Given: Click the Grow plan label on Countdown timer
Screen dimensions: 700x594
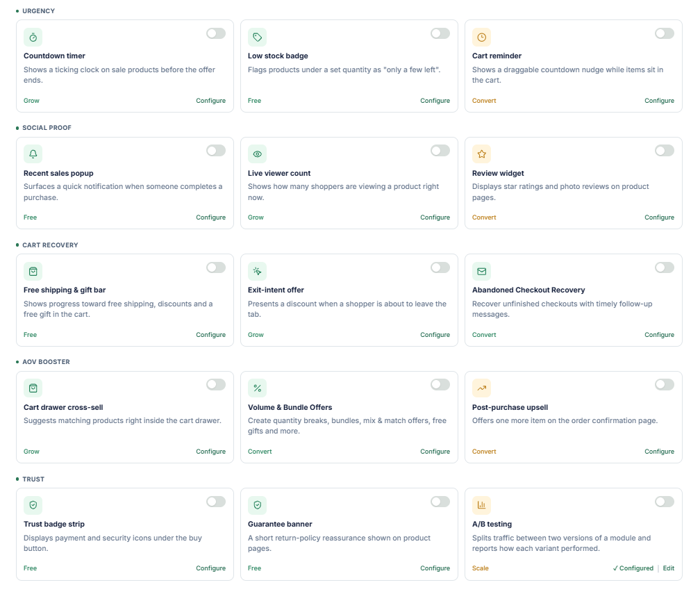Looking at the screenshot, I should click(x=31, y=101).
